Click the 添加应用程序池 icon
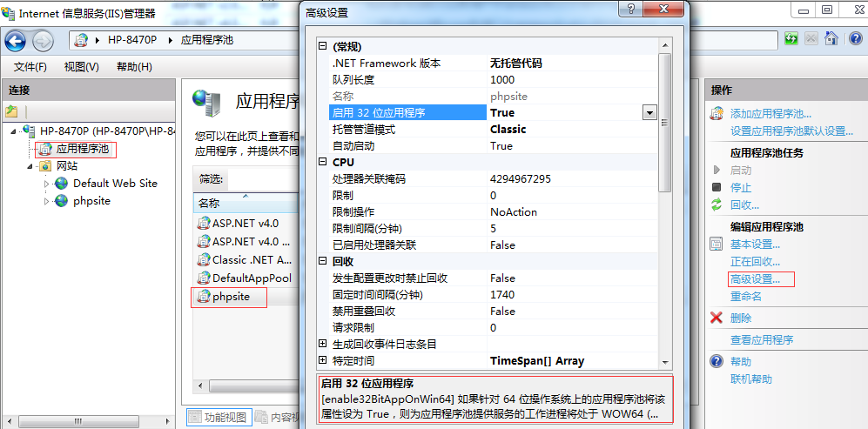Image resolution: width=868 pixels, height=429 pixels. click(717, 113)
